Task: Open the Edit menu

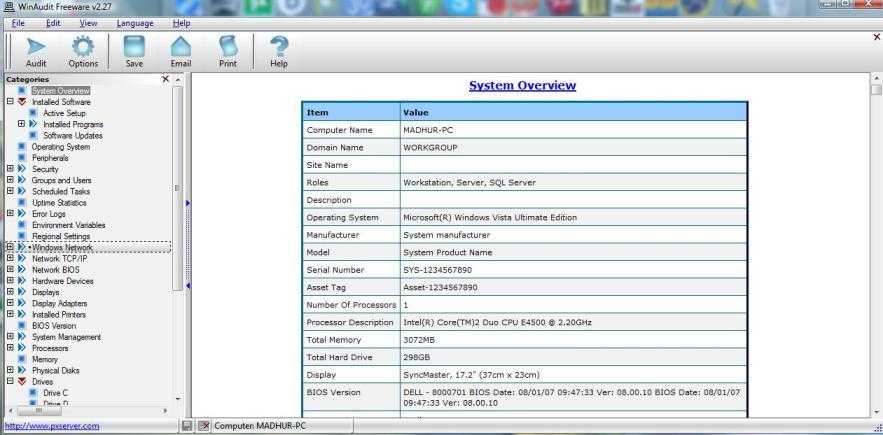Action: [x=53, y=23]
